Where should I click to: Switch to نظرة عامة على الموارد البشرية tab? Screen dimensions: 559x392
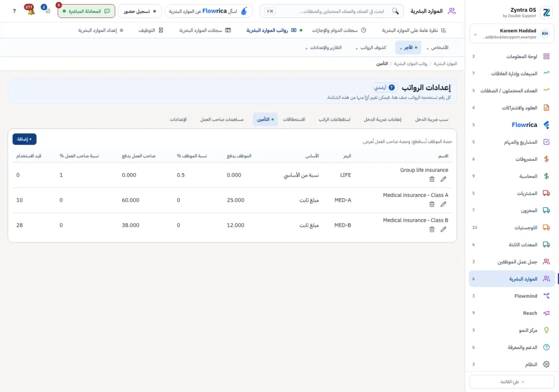[414, 30]
